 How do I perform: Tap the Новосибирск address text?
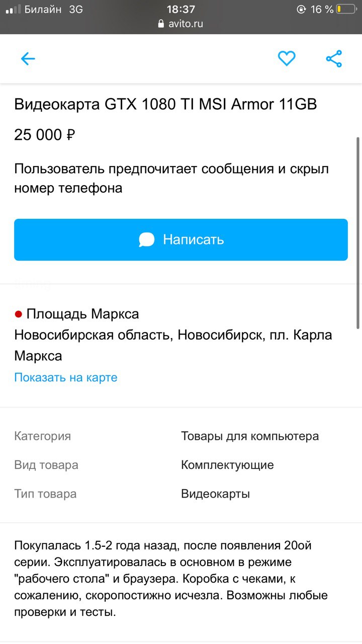coord(173,346)
